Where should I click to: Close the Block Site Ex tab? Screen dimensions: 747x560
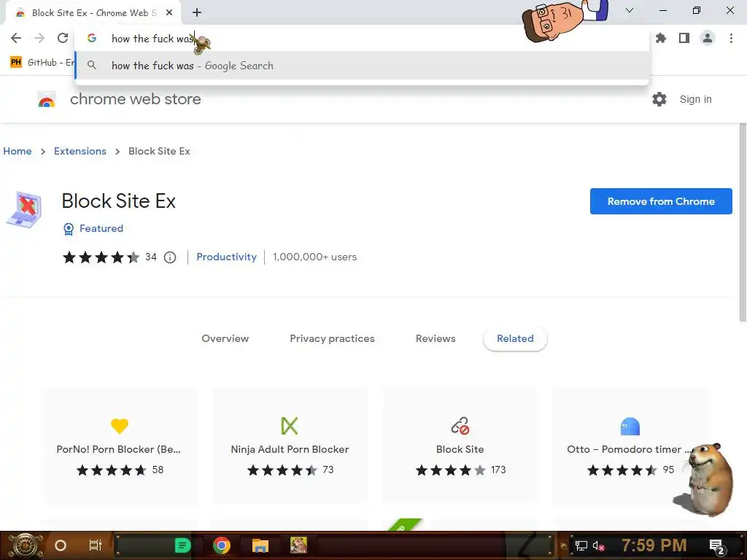click(169, 12)
